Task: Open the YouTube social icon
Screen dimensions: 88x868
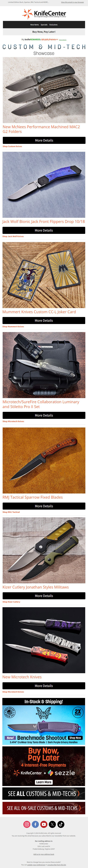Action: coord(44,824)
